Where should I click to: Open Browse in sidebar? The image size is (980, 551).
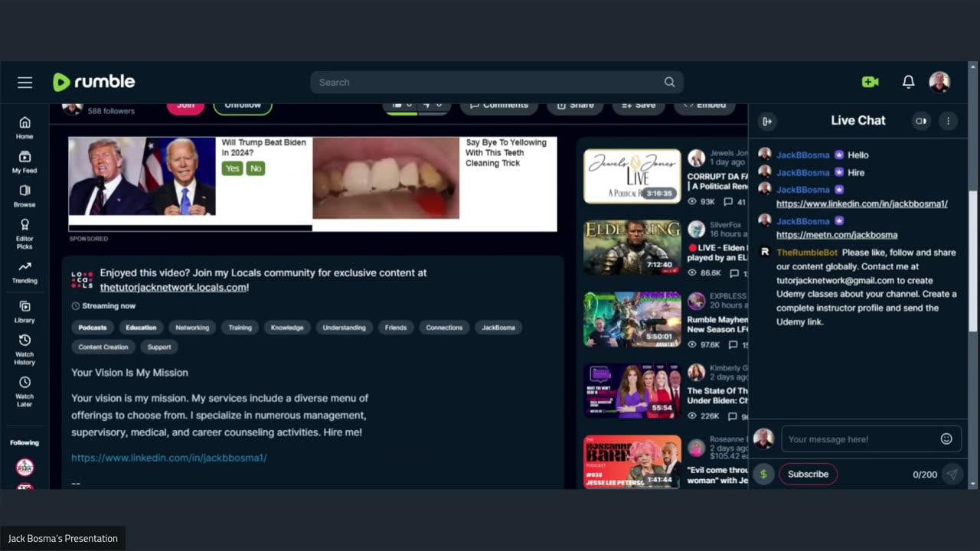pyautogui.click(x=24, y=195)
